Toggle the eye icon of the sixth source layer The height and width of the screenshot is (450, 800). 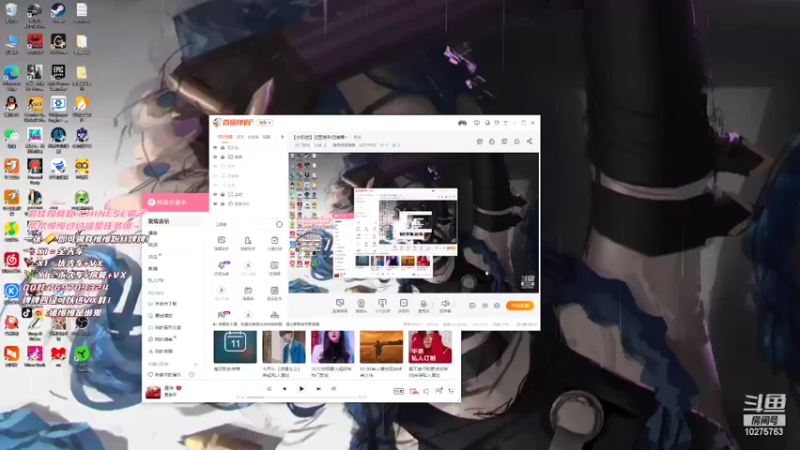click(215, 194)
